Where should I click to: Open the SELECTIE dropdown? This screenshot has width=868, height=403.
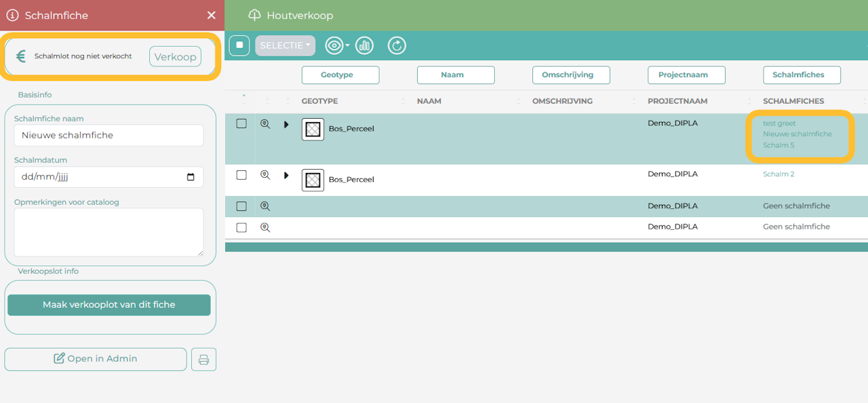point(285,45)
